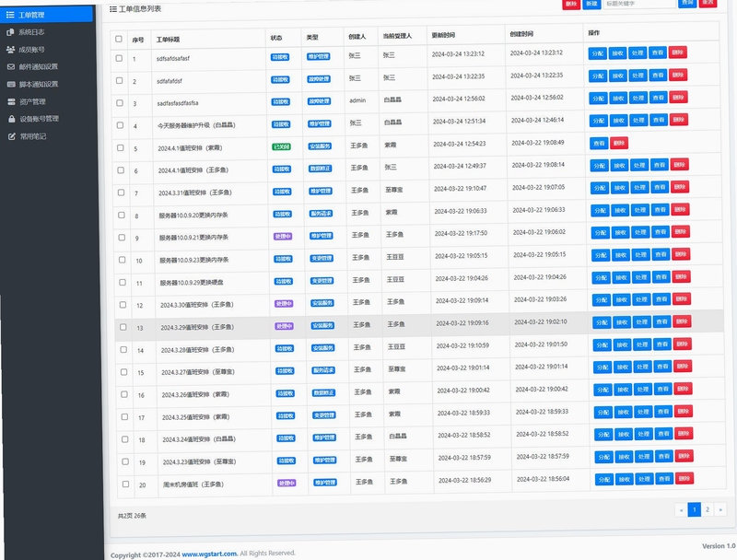Toggle the select-all checkbox in the table header
737x560 pixels.
click(119, 39)
